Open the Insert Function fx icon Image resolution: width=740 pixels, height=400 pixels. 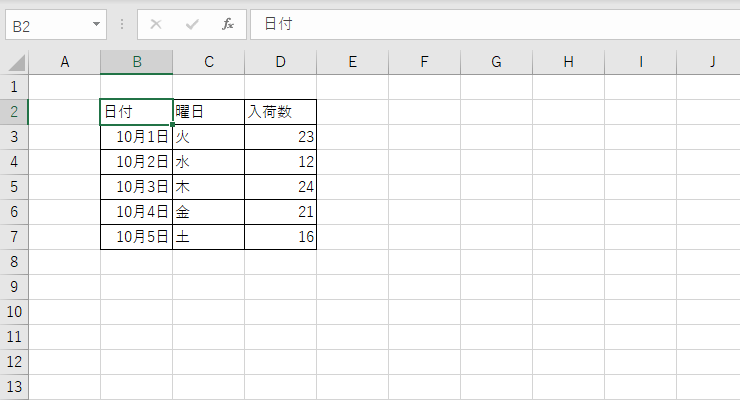coord(228,24)
